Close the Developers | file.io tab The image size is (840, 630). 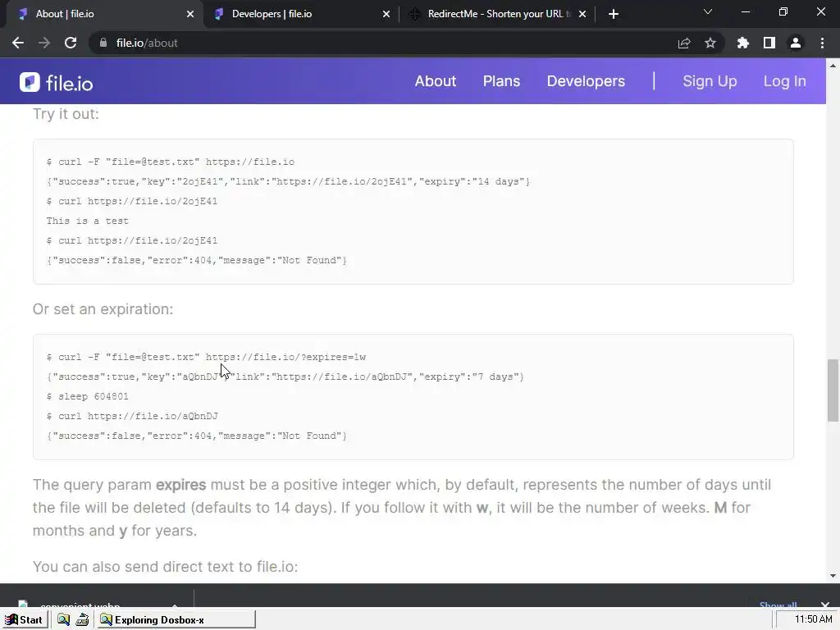pyautogui.click(x=386, y=14)
